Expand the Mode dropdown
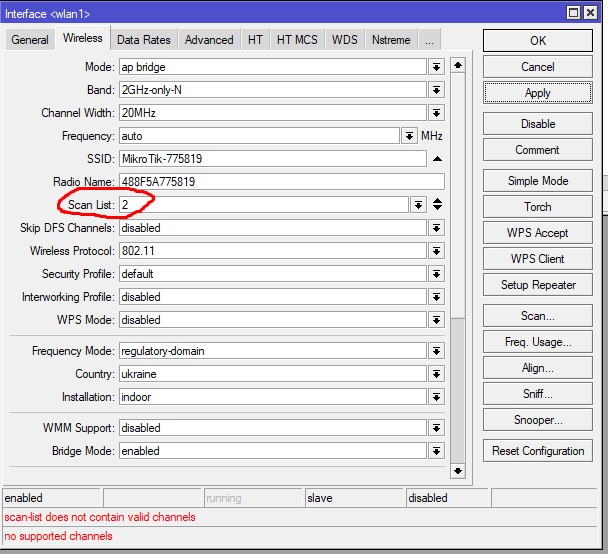Screen dimensions: 608x554 click(436, 67)
